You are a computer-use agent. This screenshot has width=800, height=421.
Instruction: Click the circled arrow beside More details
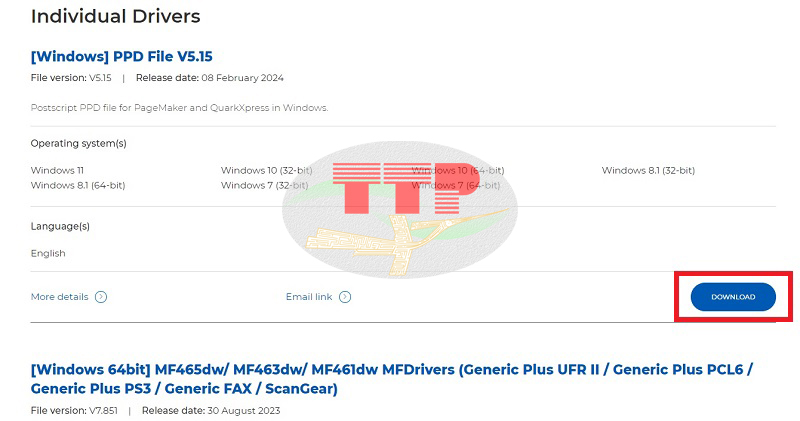pyautogui.click(x=101, y=297)
